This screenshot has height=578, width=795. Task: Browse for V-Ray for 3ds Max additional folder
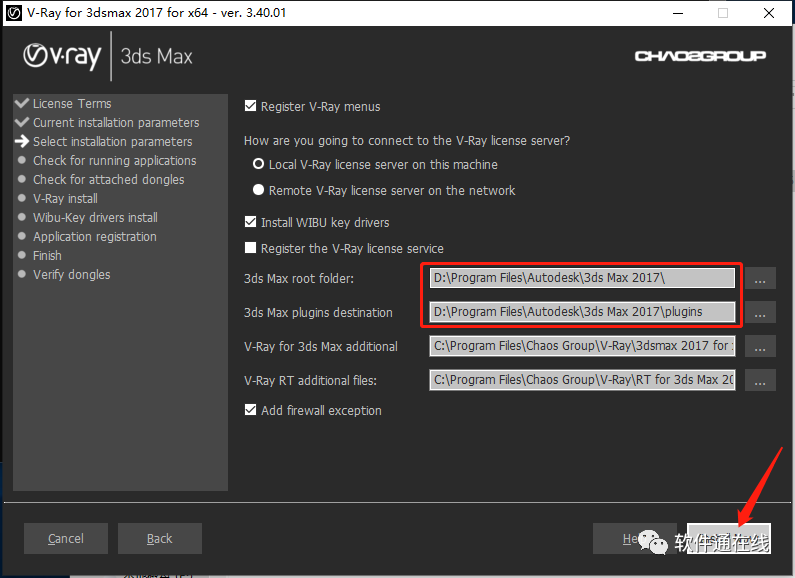(x=760, y=346)
